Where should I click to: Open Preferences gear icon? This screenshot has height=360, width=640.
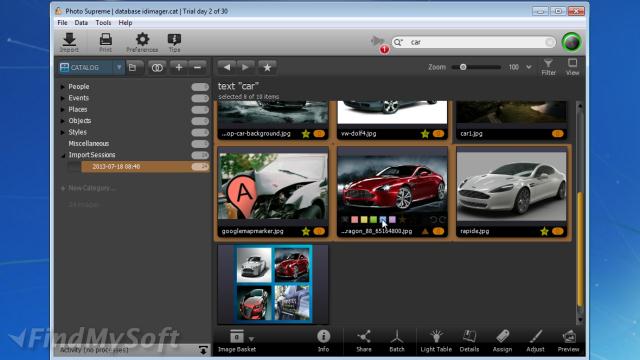(x=142, y=42)
